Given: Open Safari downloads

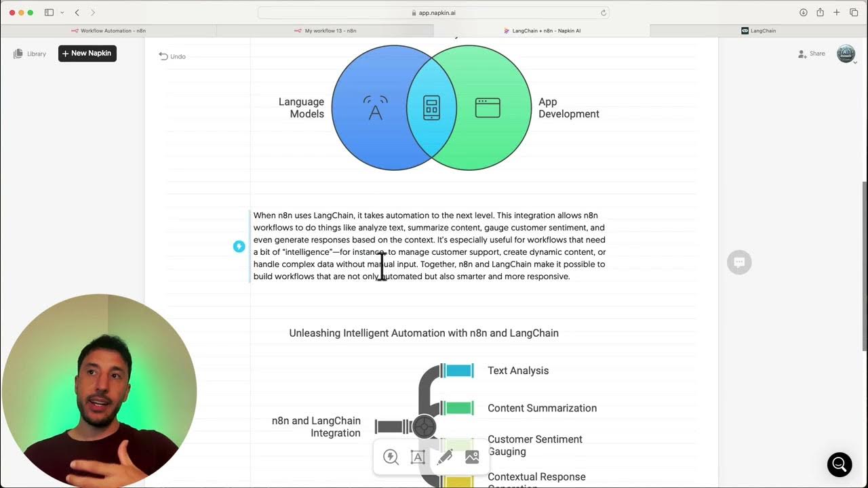Looking at the screenshot, I should (x=803, y=12).
